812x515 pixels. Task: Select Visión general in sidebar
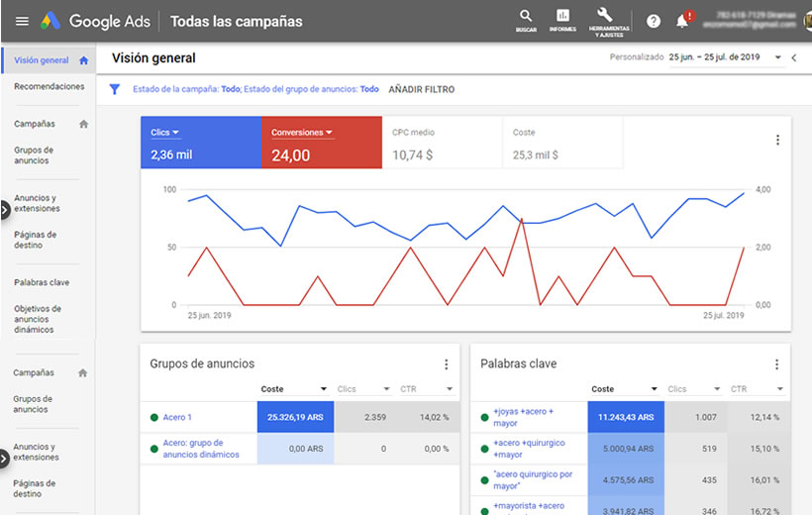click(42, 60)
